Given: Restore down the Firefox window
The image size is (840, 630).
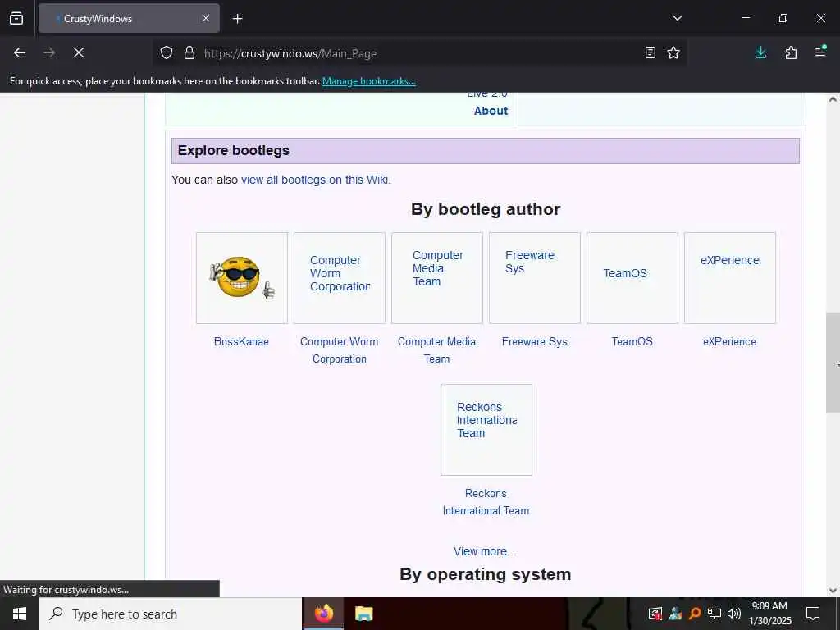Looking at the screenshot, I should click(x=783, y=18).
